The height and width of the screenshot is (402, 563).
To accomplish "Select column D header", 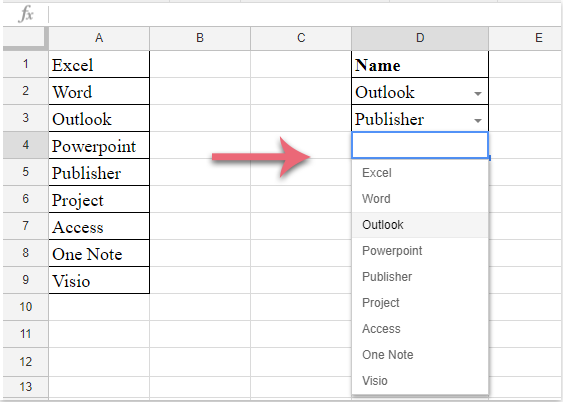I will (x=420, y=38).
